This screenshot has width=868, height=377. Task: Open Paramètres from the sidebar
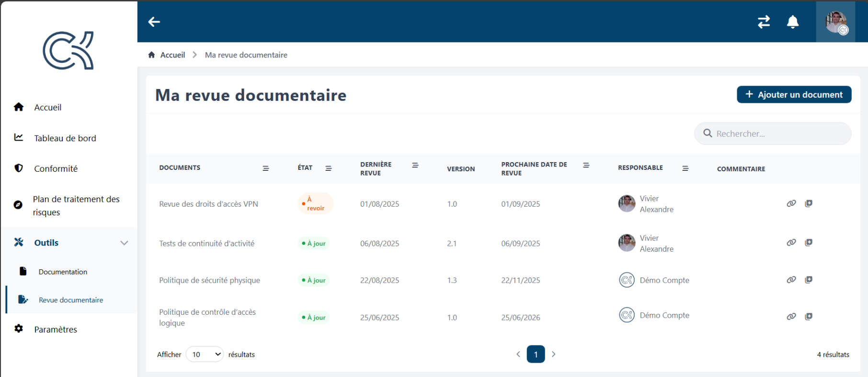pyautogui.click(x=56, y=330)
